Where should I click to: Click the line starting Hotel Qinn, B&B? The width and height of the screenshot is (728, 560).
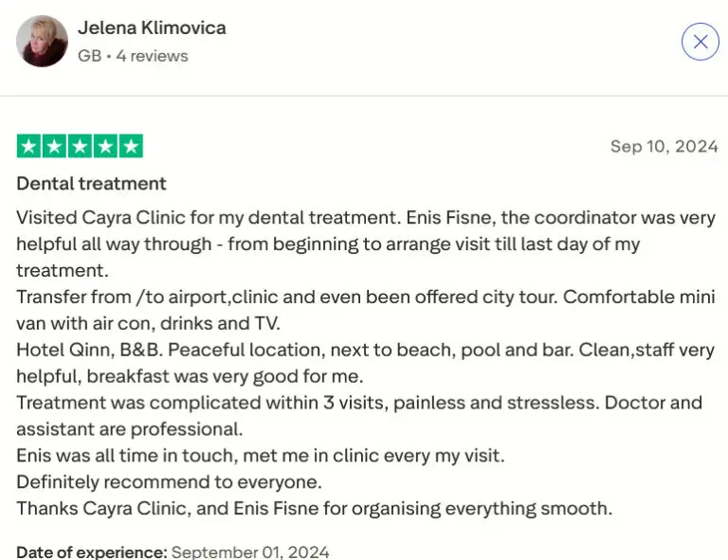pyautogui.click(x=365, y=350)
